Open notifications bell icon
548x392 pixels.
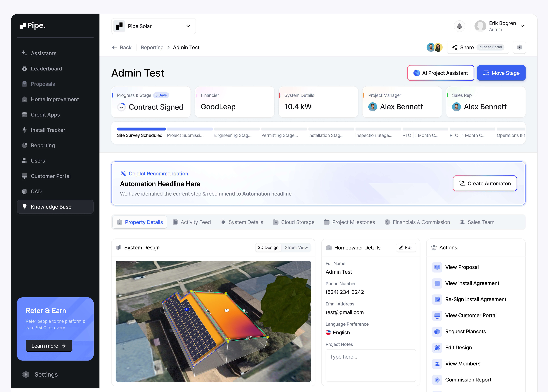pyautogui.click(x=459, y=26)
